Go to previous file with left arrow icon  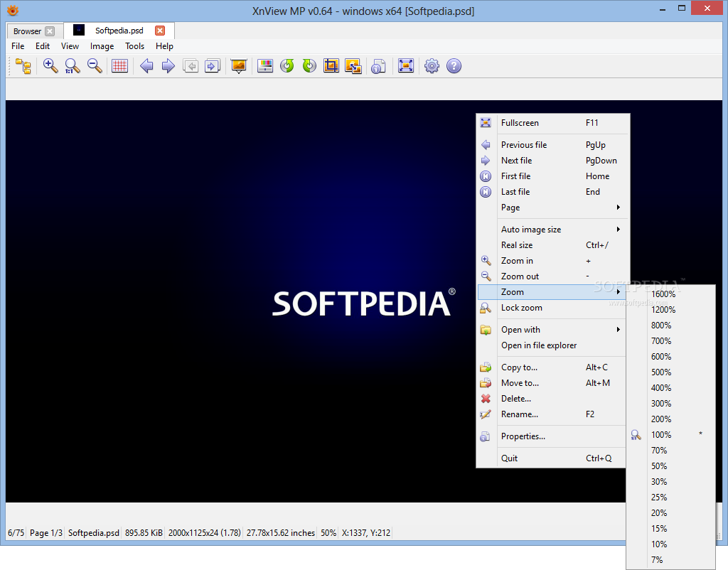146,66
